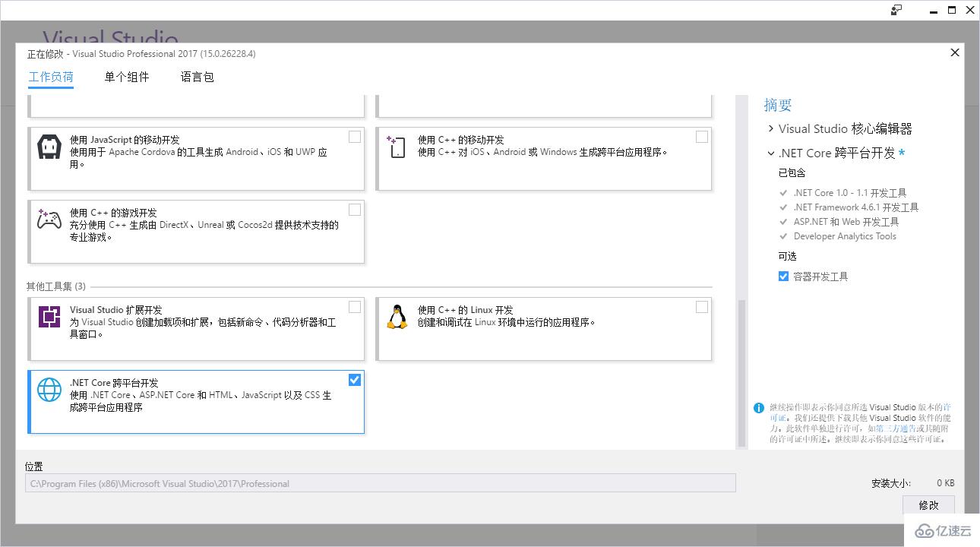Click the 已包含 label in summary
This screenshot has height=547, width=980.
tap(792, 173)
